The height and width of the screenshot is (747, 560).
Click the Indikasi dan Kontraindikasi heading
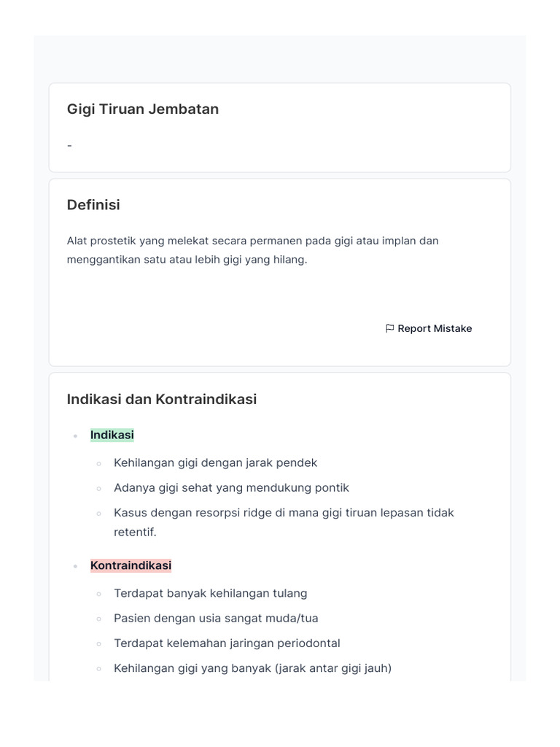[162, 399]
